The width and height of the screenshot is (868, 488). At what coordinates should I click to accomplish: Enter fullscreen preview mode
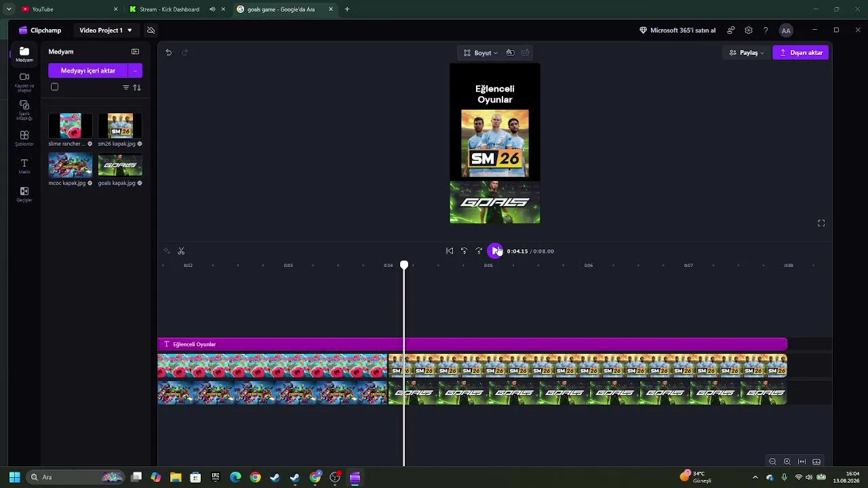(x=821, y=223)
